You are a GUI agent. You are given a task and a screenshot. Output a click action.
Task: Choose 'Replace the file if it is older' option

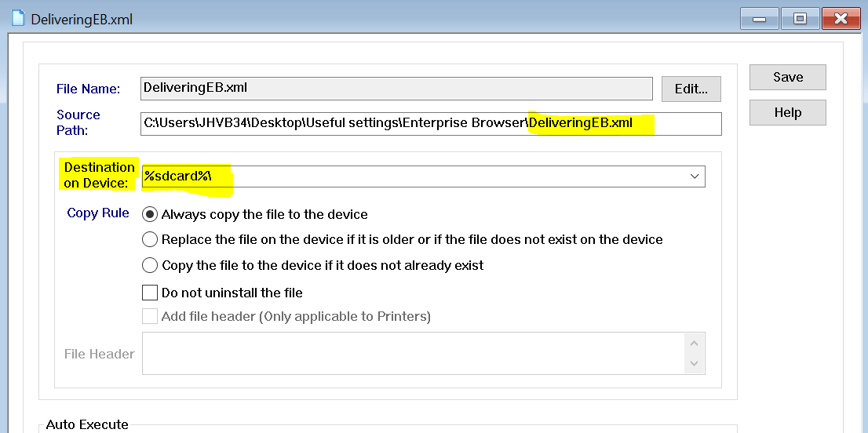(x=149, y=239)
